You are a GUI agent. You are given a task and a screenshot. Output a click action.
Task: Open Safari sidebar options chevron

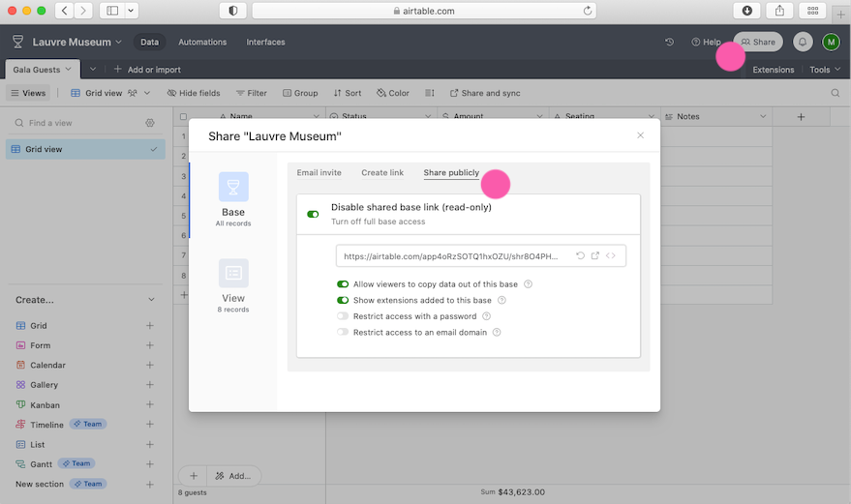click(x=131, y=11)
